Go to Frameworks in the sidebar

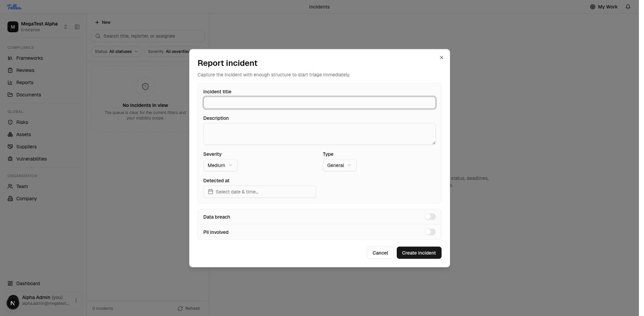click(30, 58)
